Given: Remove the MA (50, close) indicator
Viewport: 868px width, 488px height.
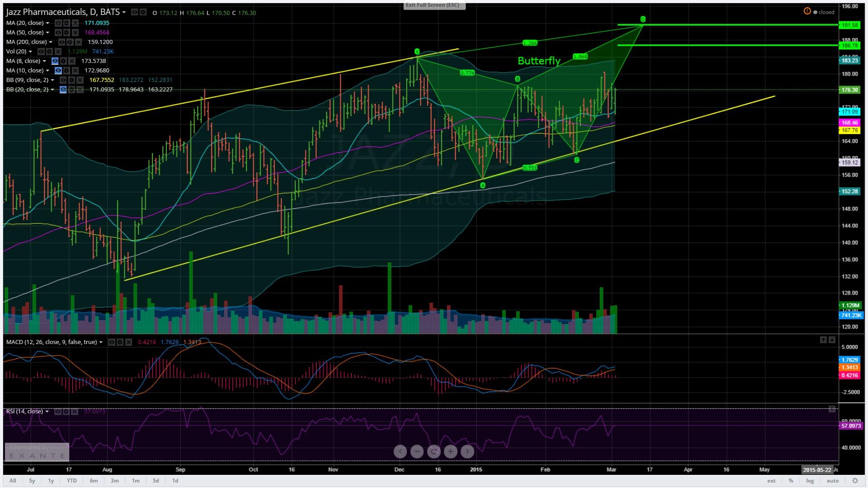Looking at the screenshot, I should coord(75,33).
